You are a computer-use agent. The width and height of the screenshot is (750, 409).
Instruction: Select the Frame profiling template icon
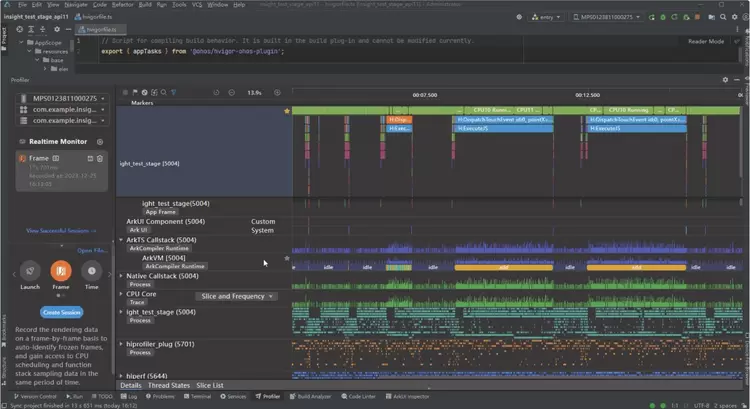click(x=60, y=270)
